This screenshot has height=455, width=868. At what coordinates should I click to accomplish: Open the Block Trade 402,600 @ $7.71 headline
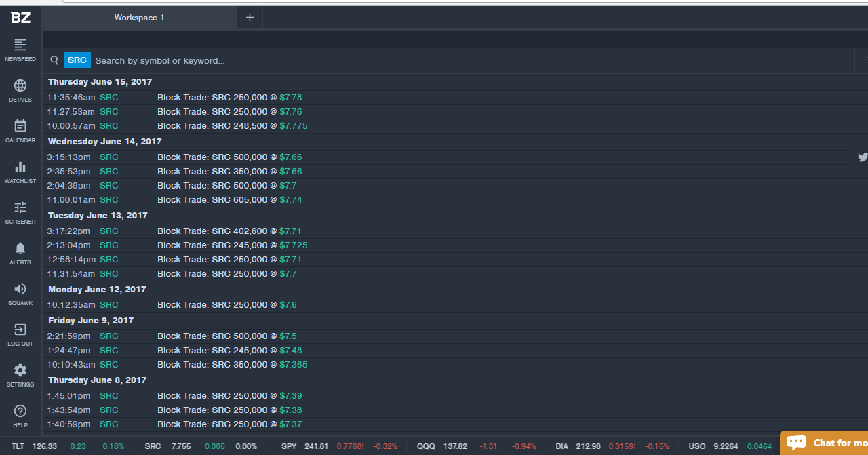229,231
